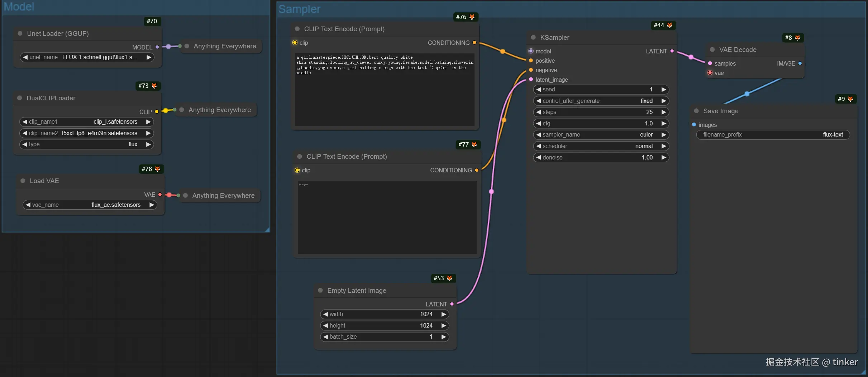Click the Anything Everywhere node beside CLIP output
Viewport: 868px width, 377px height.
(x=216, y=110)
